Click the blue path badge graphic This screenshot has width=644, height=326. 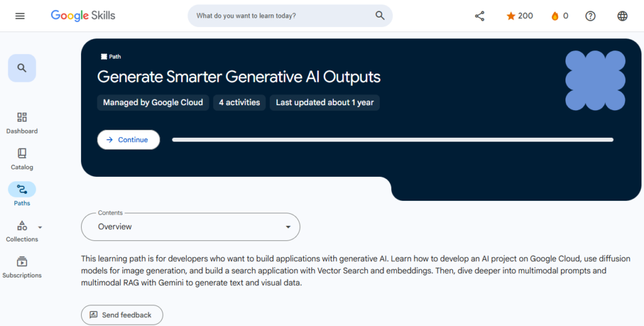[595, 80]
